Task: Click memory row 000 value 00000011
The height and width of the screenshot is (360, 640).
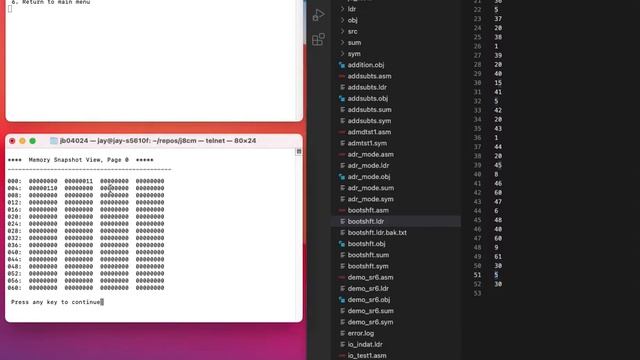Action: pos(79,181)
